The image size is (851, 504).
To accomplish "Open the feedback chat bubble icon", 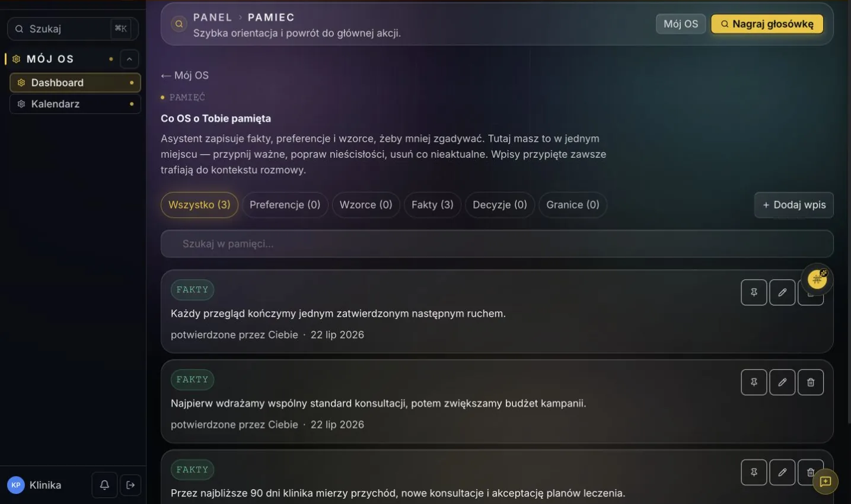I will [825, 481].
